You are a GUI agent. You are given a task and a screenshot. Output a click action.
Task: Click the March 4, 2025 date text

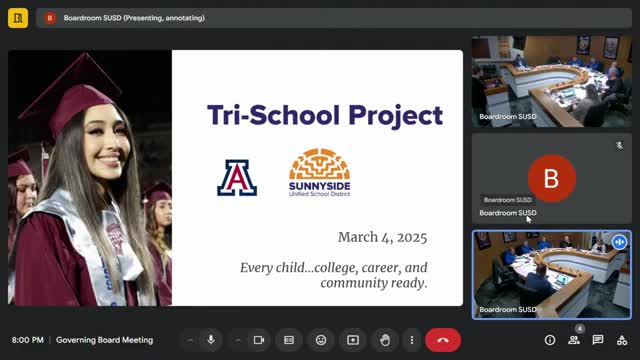(382, 237)
